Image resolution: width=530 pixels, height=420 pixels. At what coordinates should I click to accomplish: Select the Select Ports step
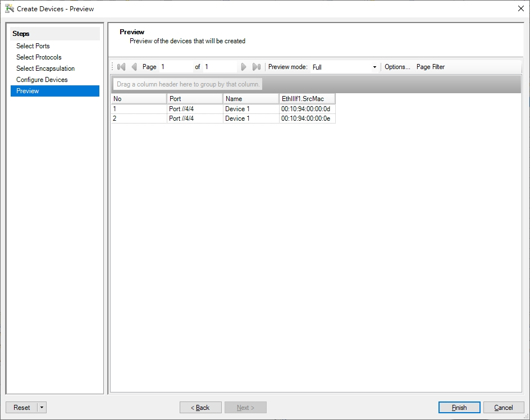[x=33, y=46]
